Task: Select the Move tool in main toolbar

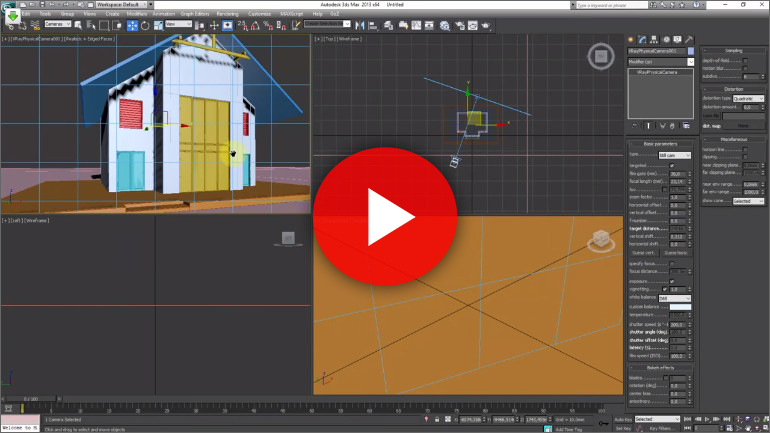Action: 132,26
